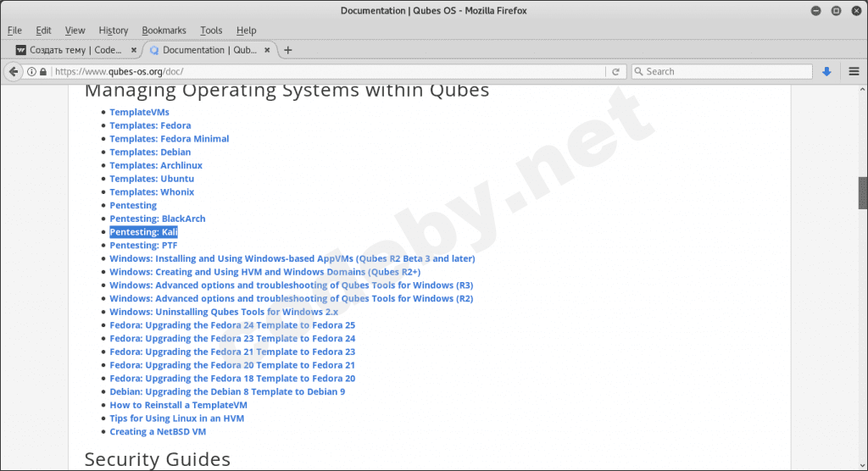Click the padlock security icon
The height and width of the screenshot is (471, 868).
pos(43,71)
